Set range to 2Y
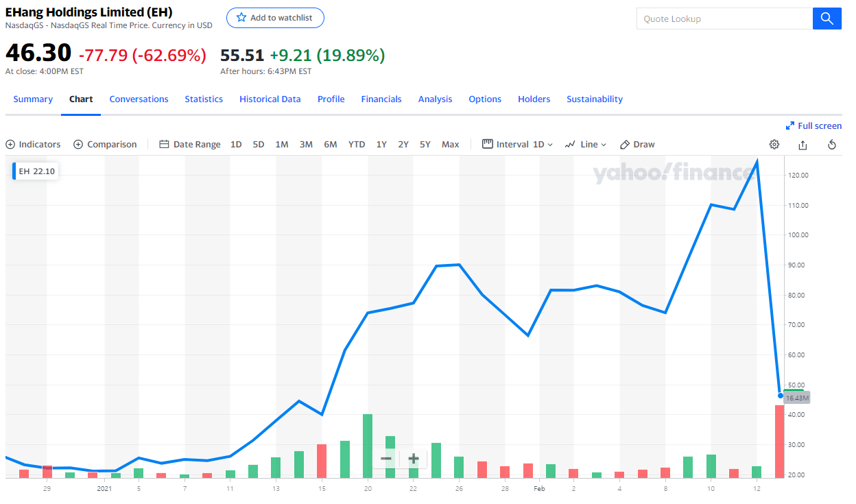Image resolution: width=856 pixels, height=504 pixels. (403, 144)
